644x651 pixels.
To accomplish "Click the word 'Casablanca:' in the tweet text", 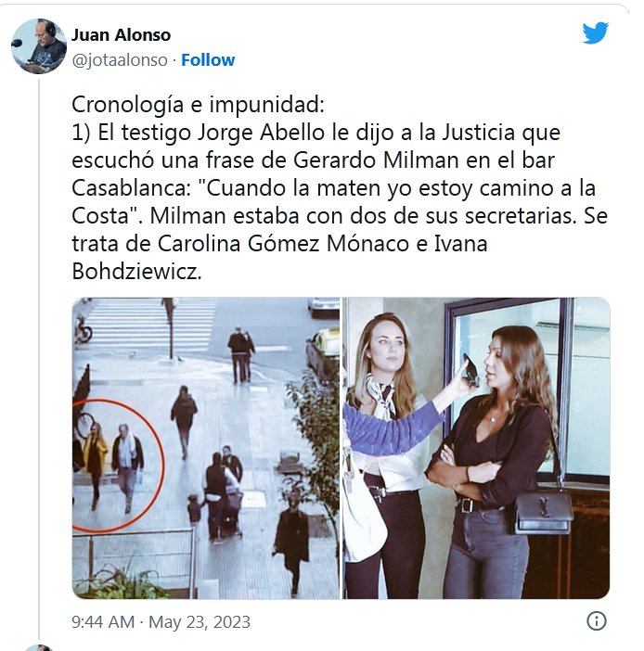I will coord(131,187).
